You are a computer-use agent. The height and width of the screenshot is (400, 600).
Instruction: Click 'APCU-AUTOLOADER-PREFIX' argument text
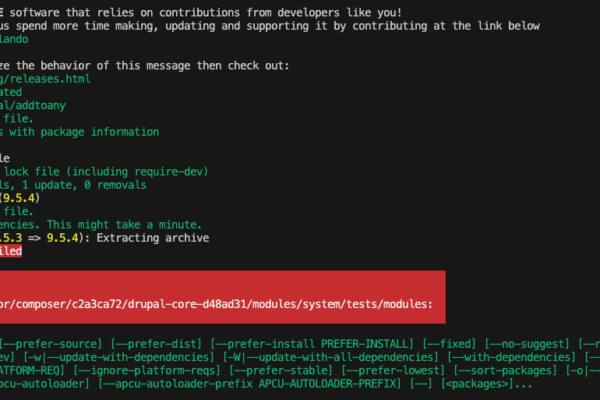point(327,384)
